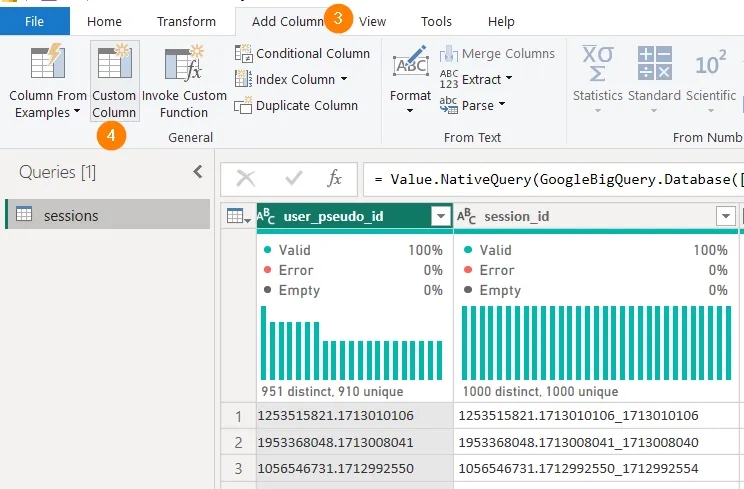Select the Add Column tab
744x489 pixels.
288,21
